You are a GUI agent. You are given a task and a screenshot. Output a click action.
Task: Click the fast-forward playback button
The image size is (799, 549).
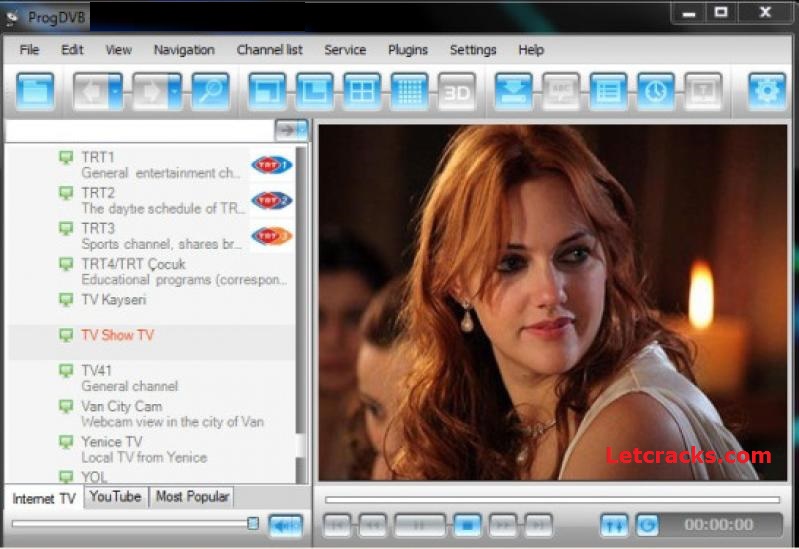click(503, 526)
